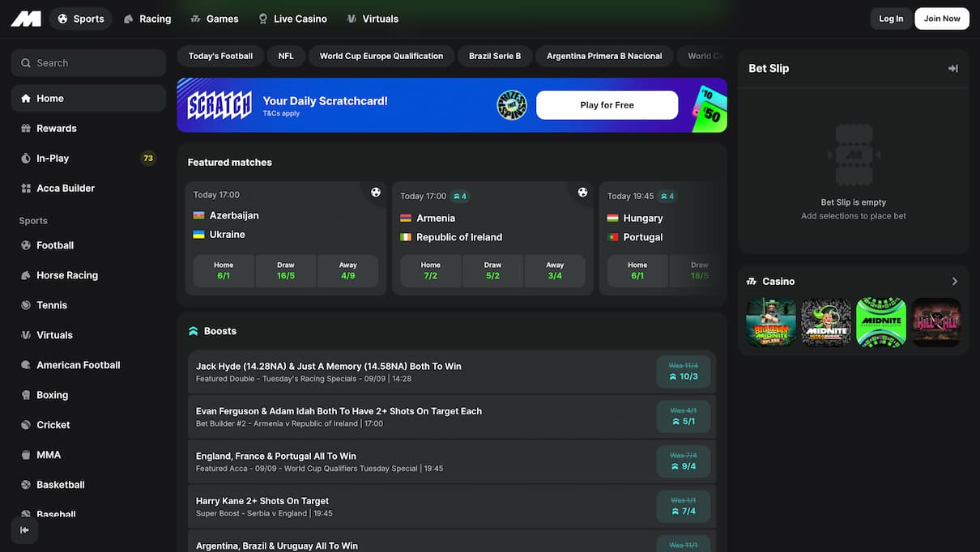The height and width of the screenshot is (552, 980).
Task: Select Brazil Serie B chip
Action: click(495, 56)
